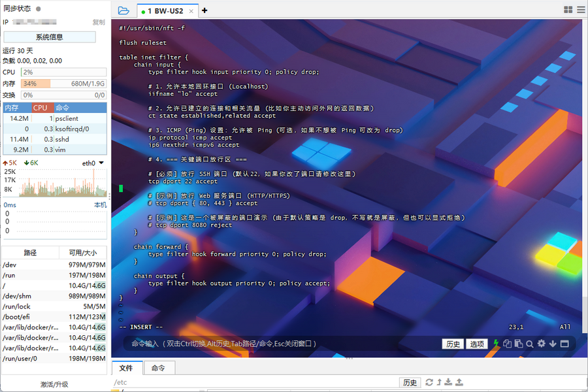588x392 pixels.
Task: Sort processes by the 内存 column header
Action: point(12,108)
